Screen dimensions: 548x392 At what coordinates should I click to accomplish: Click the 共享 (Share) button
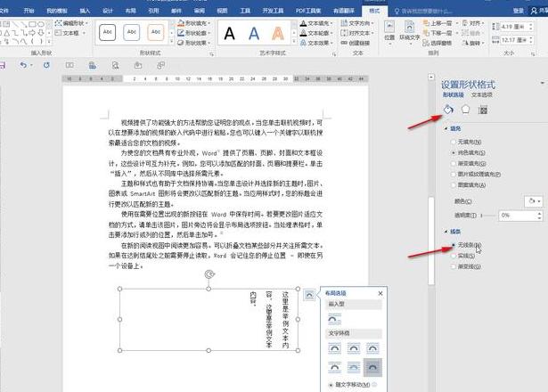click(x=539, y=11)
